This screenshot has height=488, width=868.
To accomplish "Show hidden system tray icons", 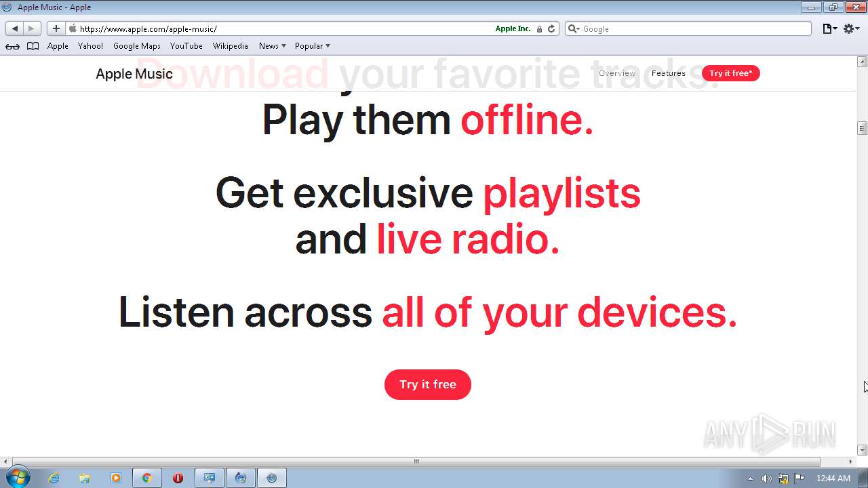I will pos(750,479).
